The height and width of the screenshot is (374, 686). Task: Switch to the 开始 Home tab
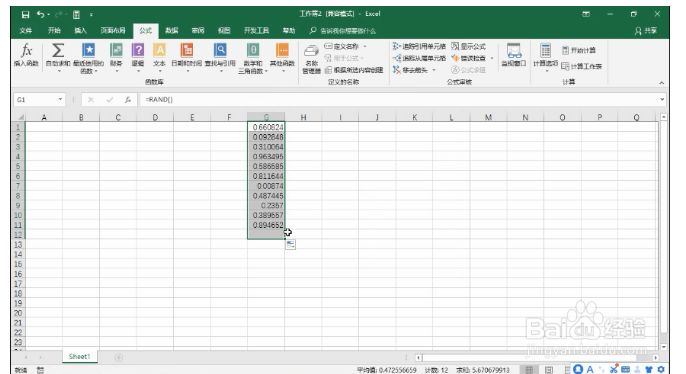pyautogui.click(x=54, y=30)
